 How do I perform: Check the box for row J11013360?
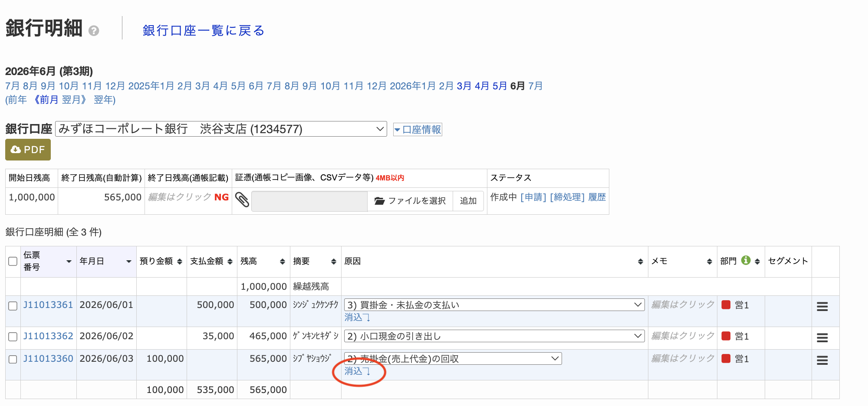click(13, 359)
